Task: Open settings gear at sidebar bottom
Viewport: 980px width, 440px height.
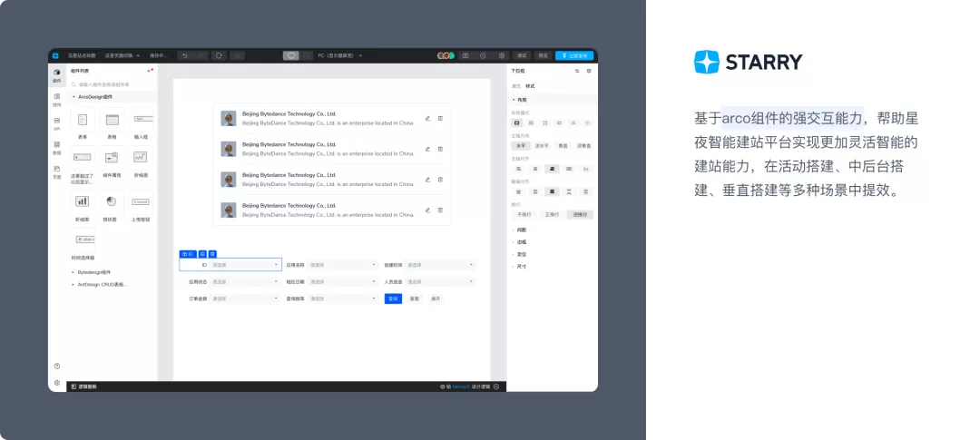Action: click(x=57, y=383)
